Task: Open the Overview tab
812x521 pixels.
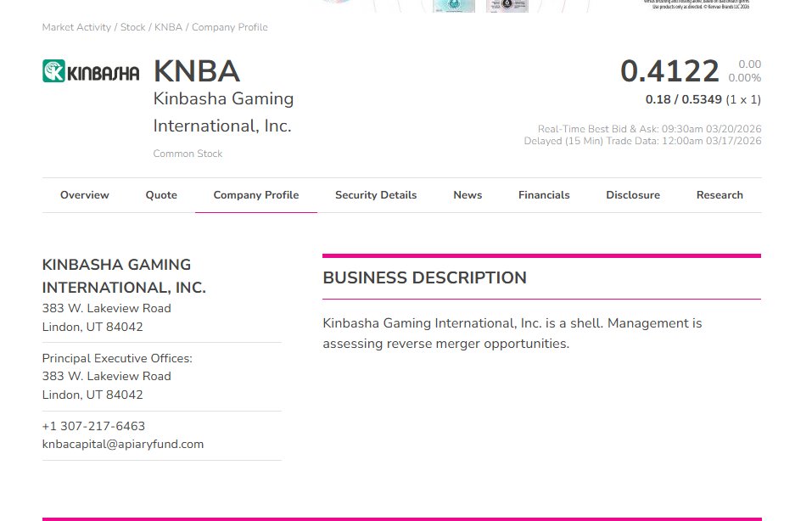Action: (84, 195)
